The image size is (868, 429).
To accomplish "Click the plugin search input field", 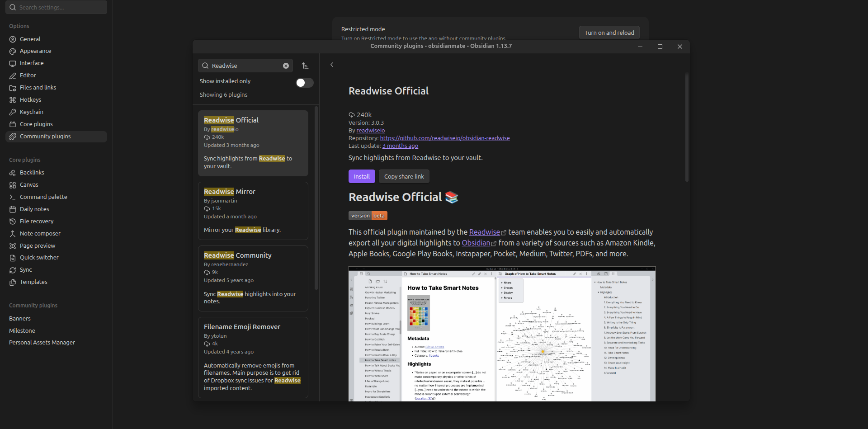I will [x=245, y=66].
